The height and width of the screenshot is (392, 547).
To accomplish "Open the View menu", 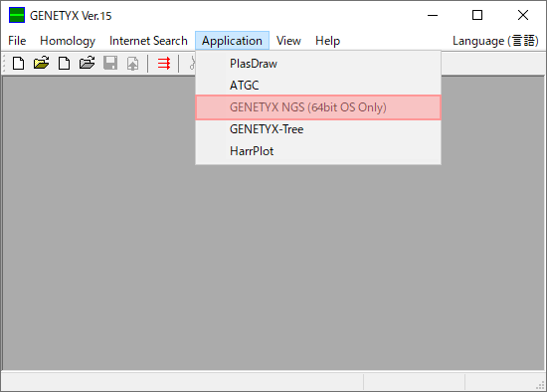I will point(288,41).
